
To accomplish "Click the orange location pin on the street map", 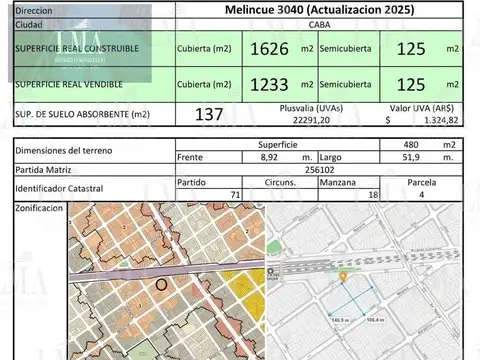I will (342, 277).
